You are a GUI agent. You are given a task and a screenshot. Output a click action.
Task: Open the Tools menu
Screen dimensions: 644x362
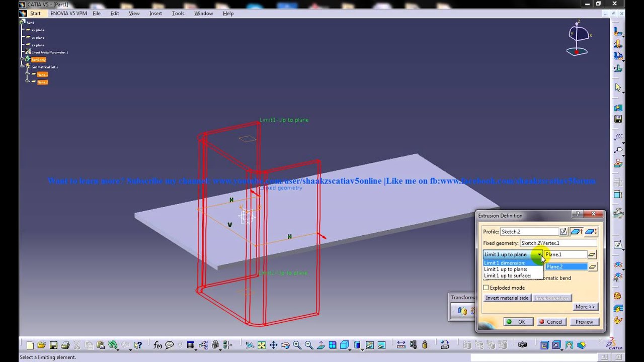(x=178, y=14)
